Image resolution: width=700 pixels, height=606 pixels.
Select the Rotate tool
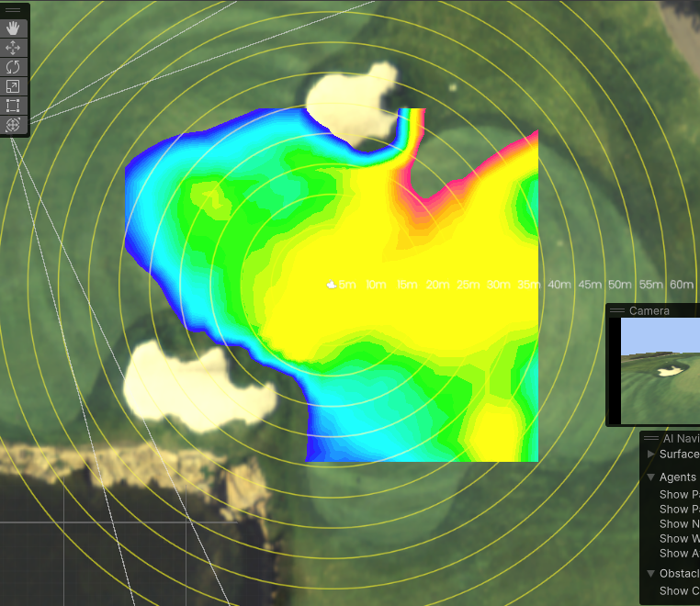(x=13, y=67)
